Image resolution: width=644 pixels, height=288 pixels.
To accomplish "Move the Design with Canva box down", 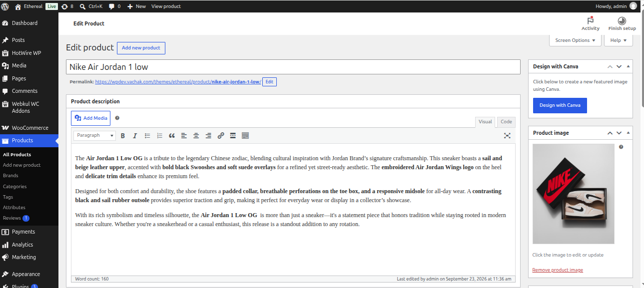I will (x=619, y=66).
